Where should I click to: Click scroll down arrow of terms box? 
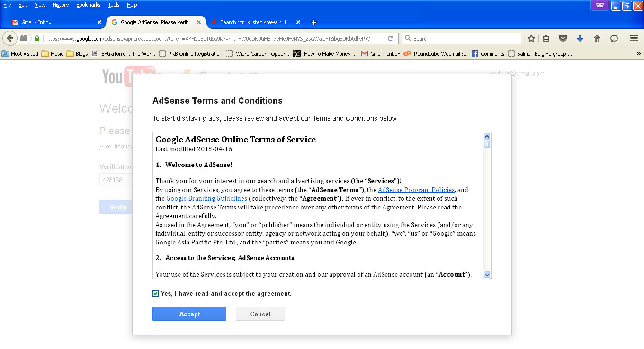(487, 275)
